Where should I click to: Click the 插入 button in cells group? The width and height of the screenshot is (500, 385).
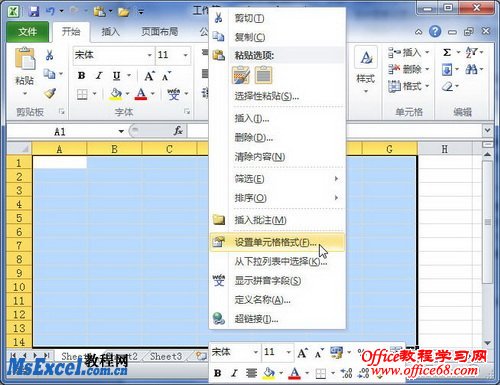pyautogui.click(x=408, y=52)
